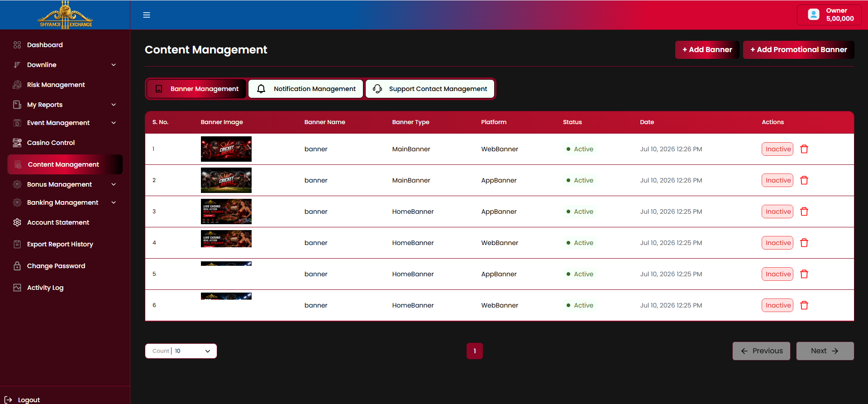Click the Casino Control icon
The image size is (868, 404).
(17, 143)
